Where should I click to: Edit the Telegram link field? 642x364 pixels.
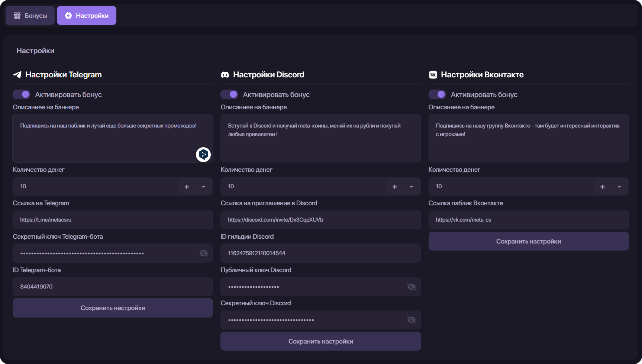point(113,220)
